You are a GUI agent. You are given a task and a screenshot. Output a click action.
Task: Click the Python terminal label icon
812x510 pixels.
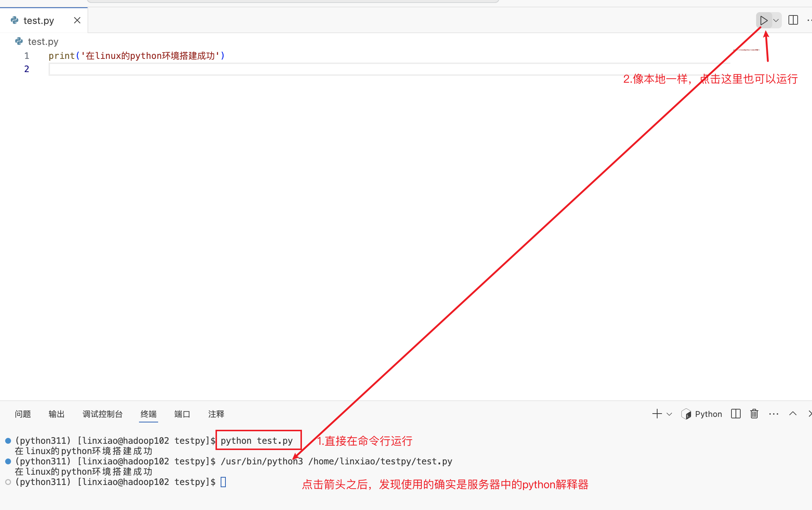point(686,414)
